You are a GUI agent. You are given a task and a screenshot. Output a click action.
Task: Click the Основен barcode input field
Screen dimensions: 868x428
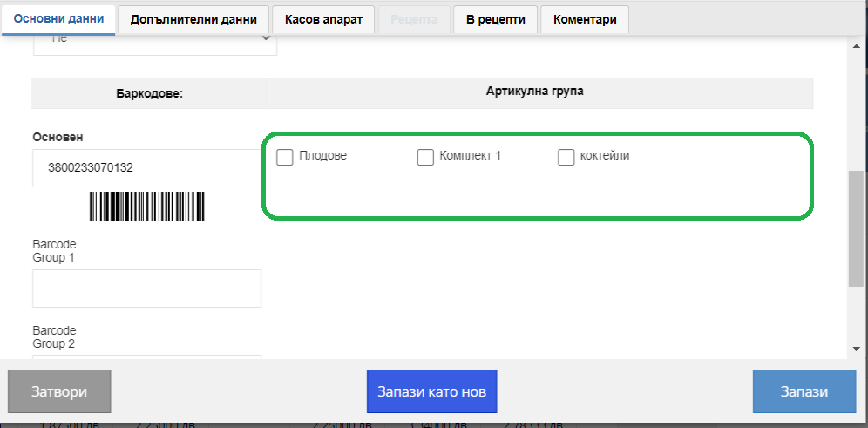coord(147,167)
